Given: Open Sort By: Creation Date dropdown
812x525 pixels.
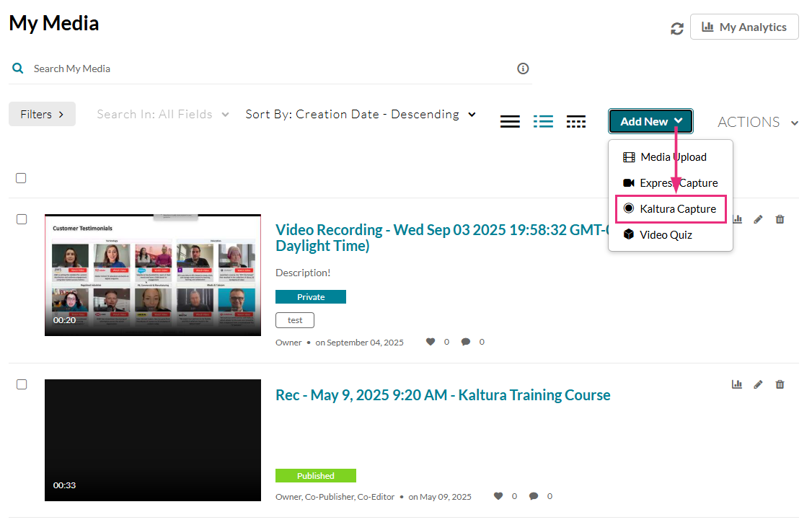Looking at the screenshot, I should (361, 114).
